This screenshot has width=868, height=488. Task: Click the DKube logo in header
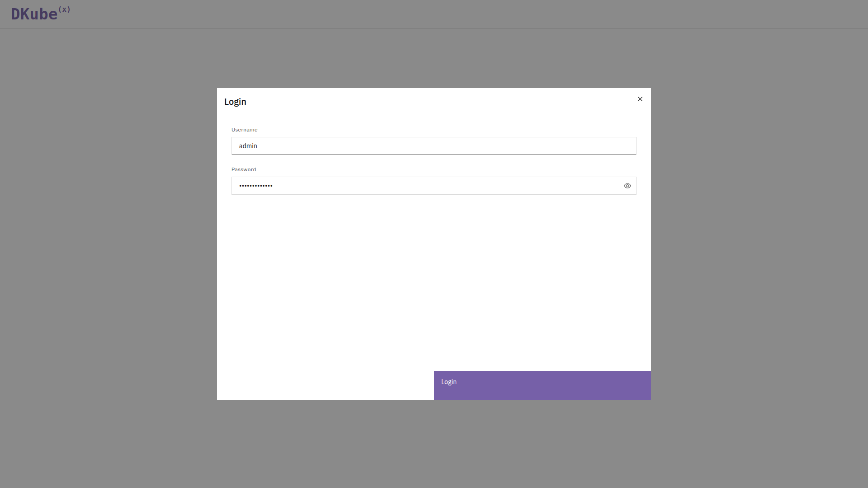[x=34, y=14]
